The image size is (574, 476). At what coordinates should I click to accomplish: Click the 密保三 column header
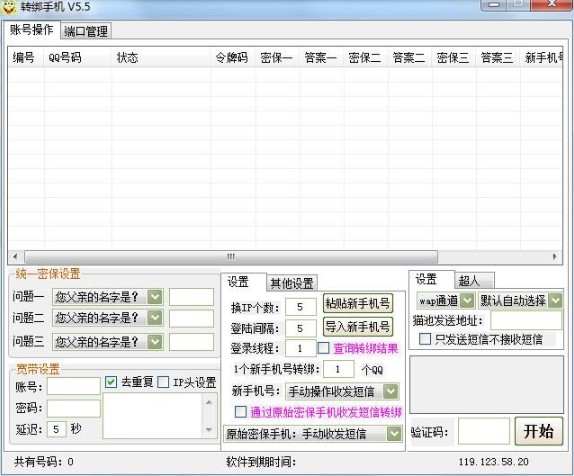(454, 57)
